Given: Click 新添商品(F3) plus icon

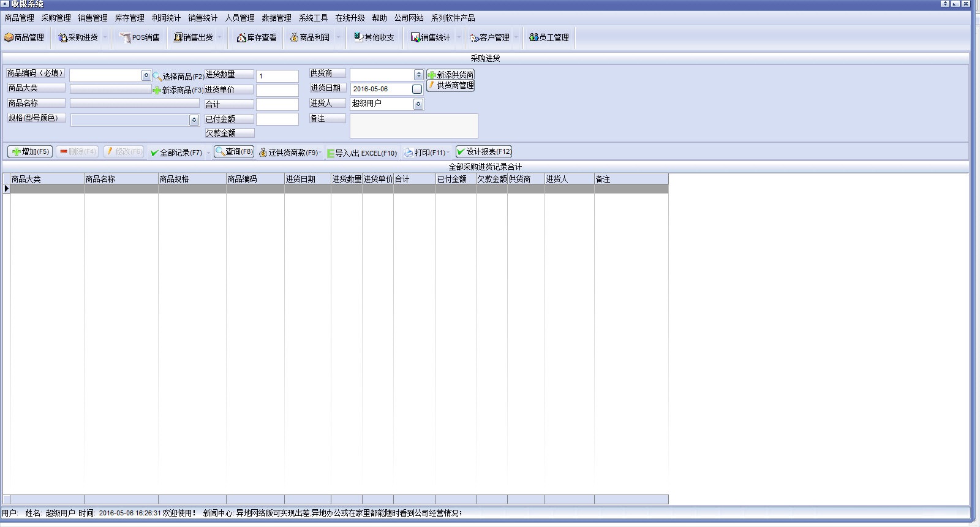Looking at the screenshot, I should point(157,90).
